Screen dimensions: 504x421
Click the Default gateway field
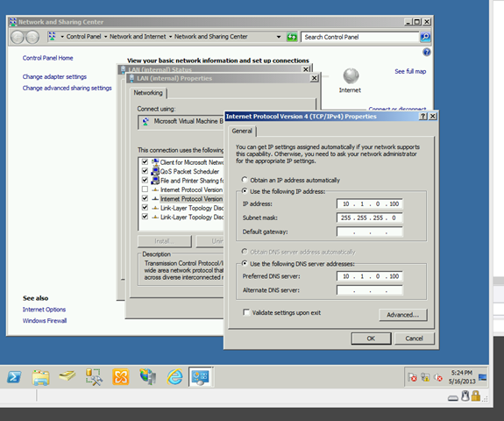pyautogui.click(x=370, y=232)
